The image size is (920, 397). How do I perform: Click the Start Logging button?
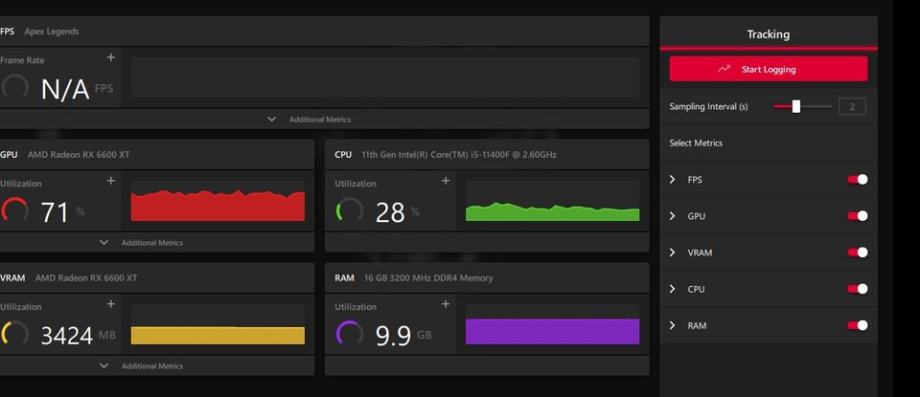click(768, 69)
